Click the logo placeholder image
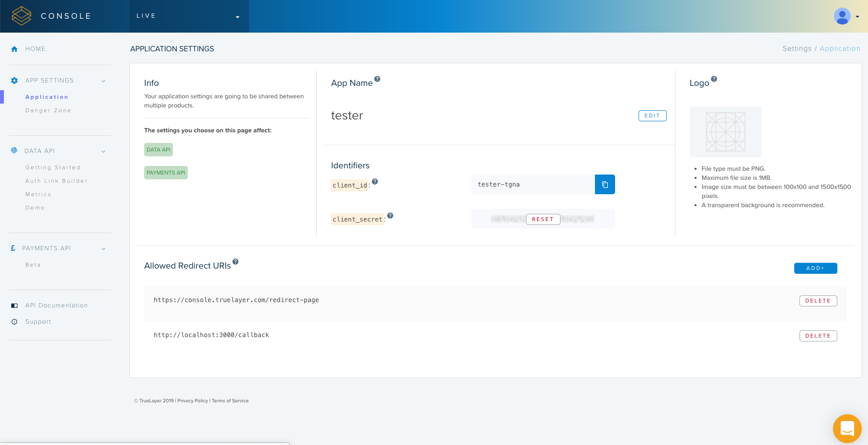 click(x=725, y=132)
